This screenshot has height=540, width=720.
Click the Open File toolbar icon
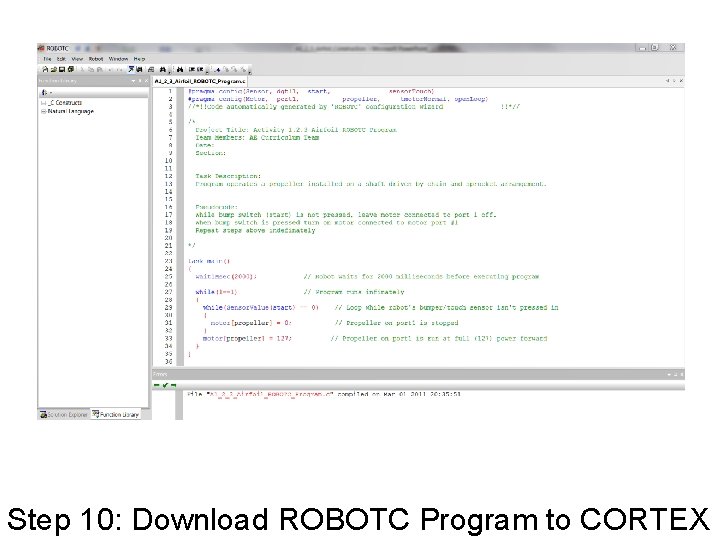click(x=53, y=69)
